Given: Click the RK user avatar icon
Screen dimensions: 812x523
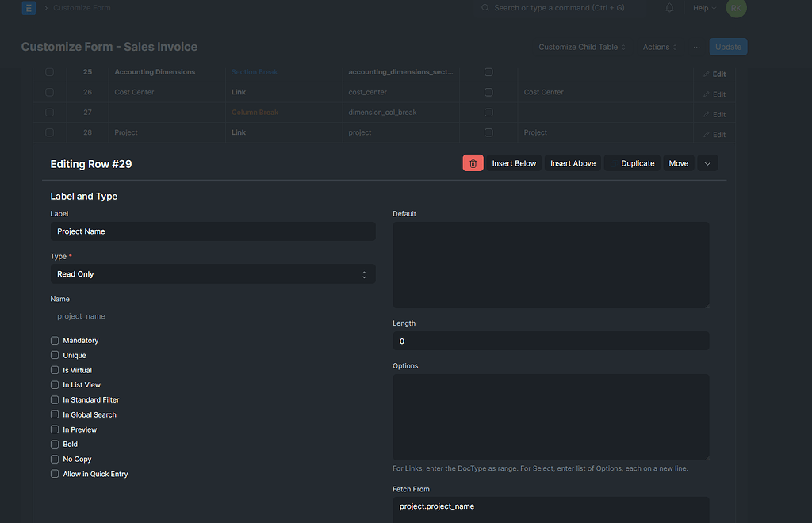Looking at the screenshot, I should click(736, 8).
